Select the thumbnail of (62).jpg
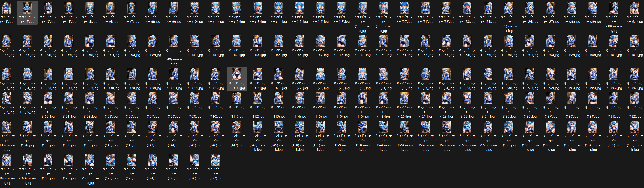This screenshot has height=188, width=644. click(635, 41)
